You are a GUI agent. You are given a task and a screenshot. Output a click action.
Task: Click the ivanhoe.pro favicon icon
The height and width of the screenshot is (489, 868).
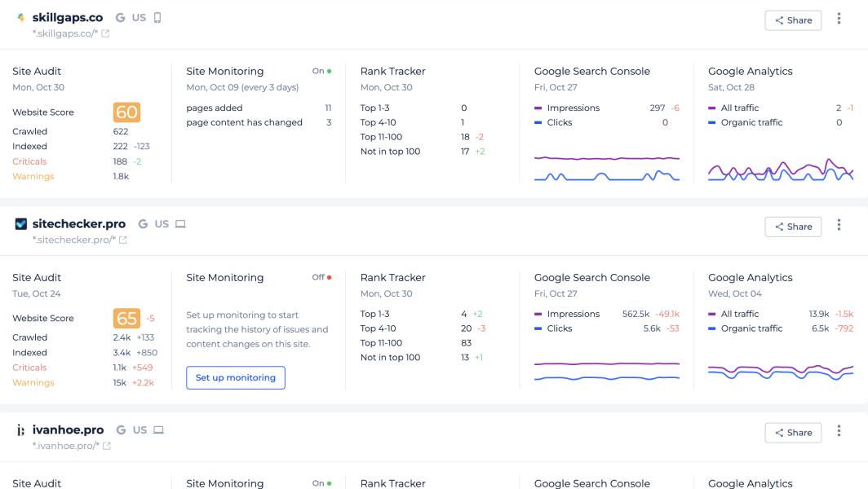tap(21, 430)
